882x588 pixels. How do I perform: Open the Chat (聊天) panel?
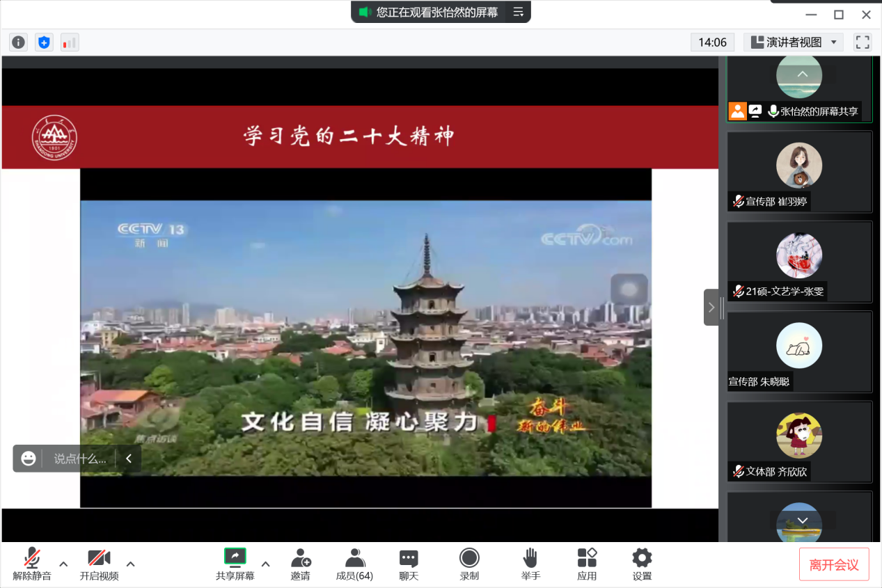coord(409,564)
